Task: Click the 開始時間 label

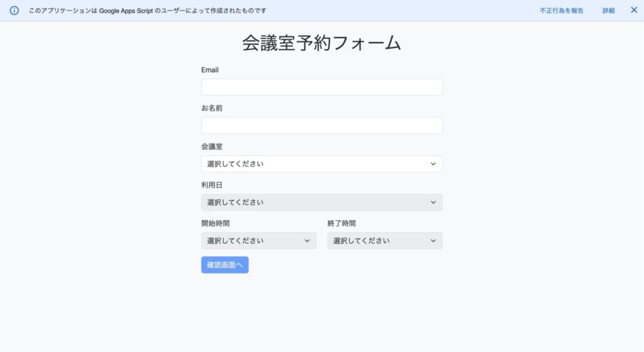Action: pos(215,224)
